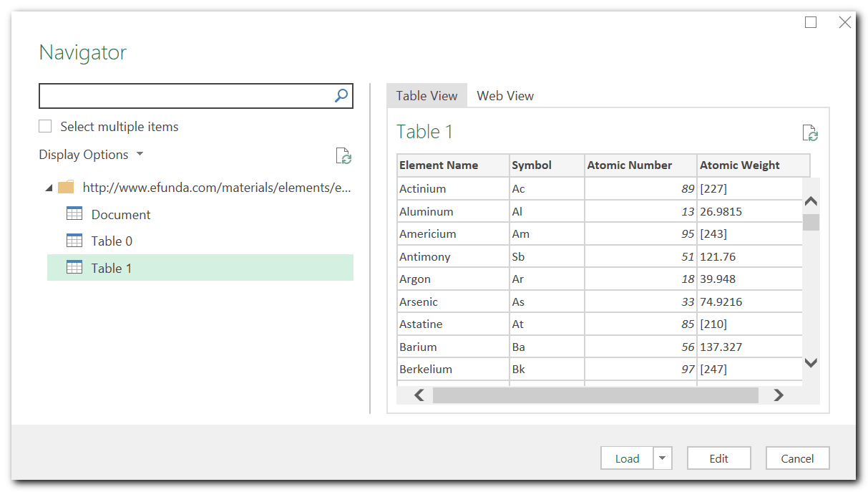Screen dimensions: 868x492
Task: Select Table 0 in the navigator tree
Action: [x=112, y=241]
